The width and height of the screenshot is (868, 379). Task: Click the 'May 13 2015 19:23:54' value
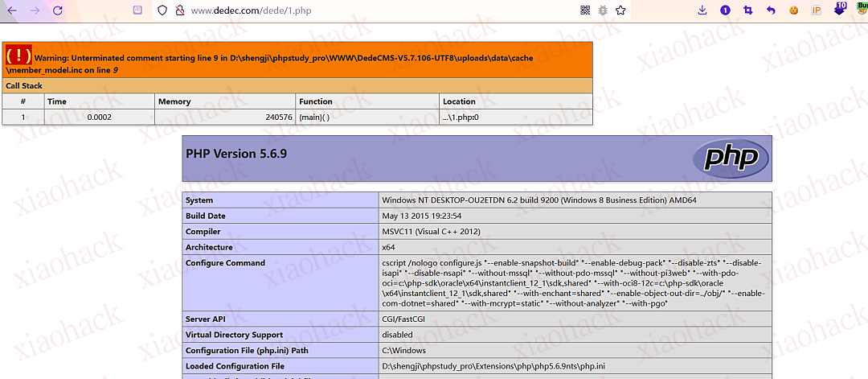(x=422, y=216)
